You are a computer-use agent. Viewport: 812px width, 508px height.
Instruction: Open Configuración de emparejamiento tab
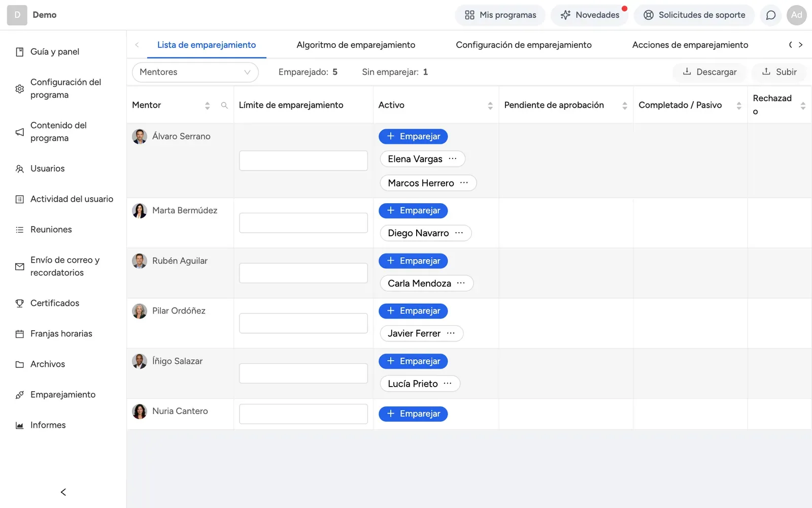click(524, 45)
